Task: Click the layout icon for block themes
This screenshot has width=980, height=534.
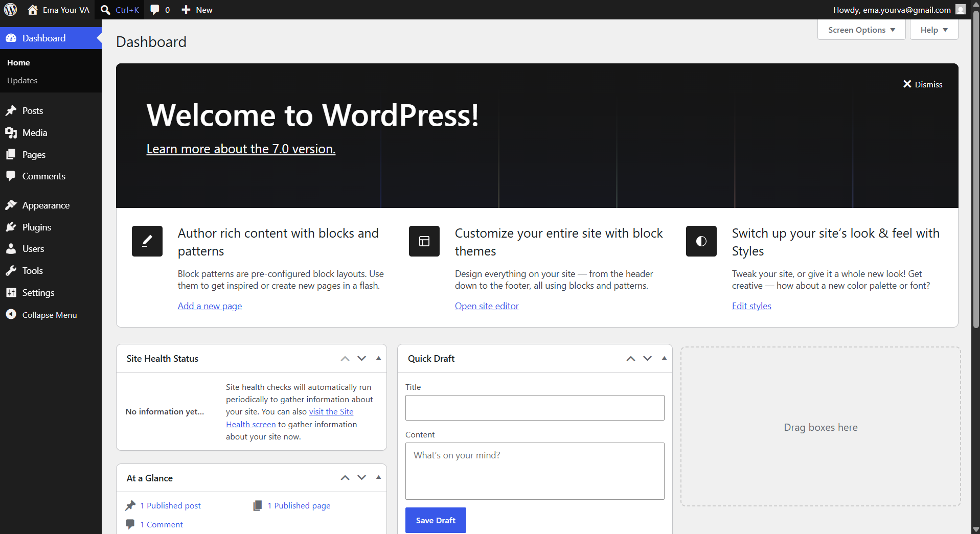Action: click(424, 241)
